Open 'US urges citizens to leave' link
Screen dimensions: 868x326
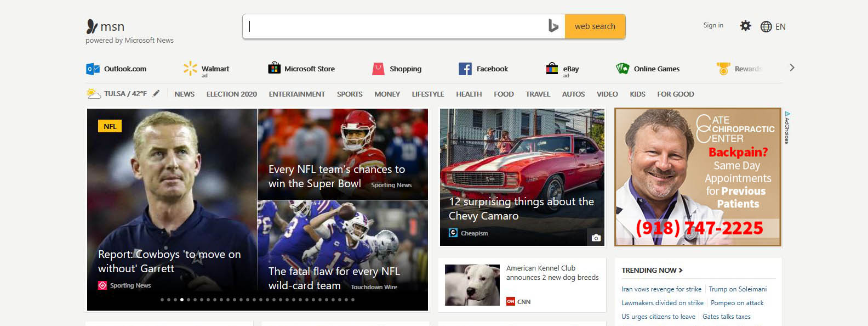(658, 317)
